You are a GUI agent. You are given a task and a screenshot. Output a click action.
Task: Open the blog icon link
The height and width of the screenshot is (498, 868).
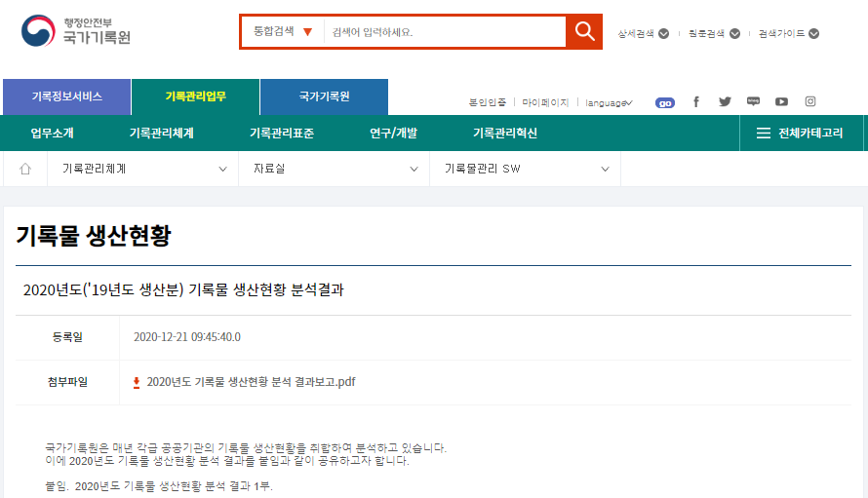pos(753,101)
